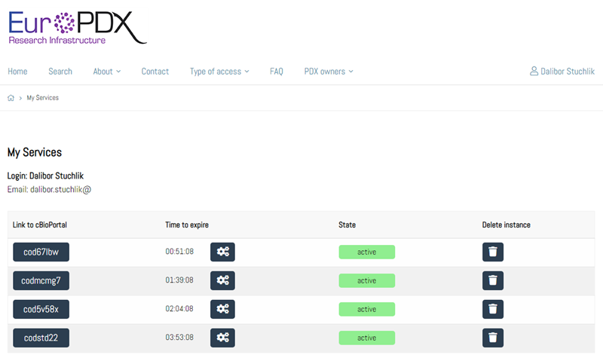Viewport: 603px width, 364px height.
Task: Open settings gear for instance codmcmg7
Action: 222,280
